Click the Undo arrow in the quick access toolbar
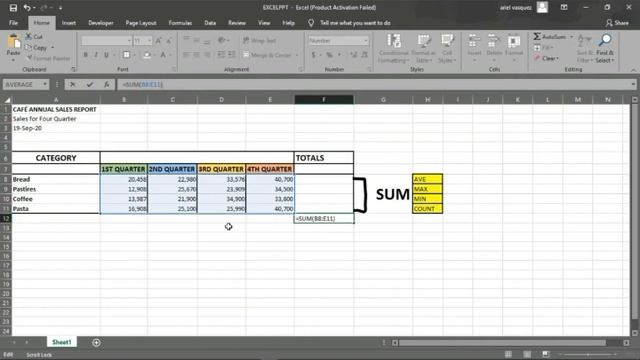Screen dimensions: 640x360 pyautogui.click(x=27, y=8)
